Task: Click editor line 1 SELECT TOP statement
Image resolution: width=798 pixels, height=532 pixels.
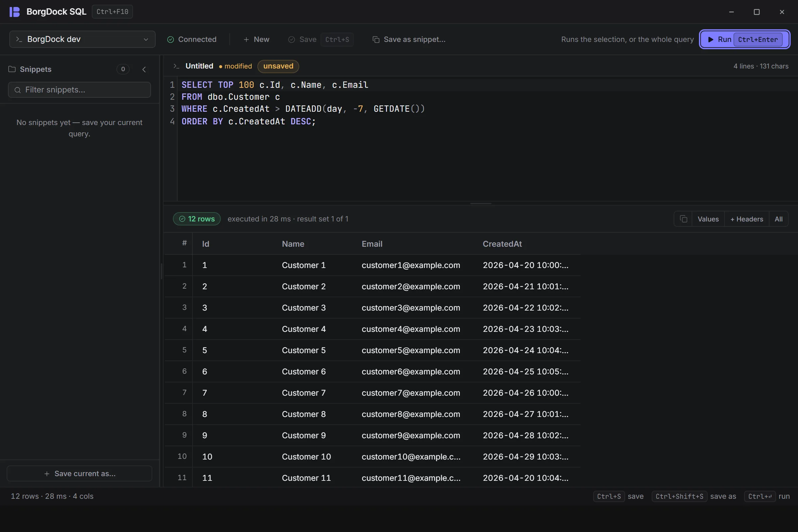Action: [275, 85]
